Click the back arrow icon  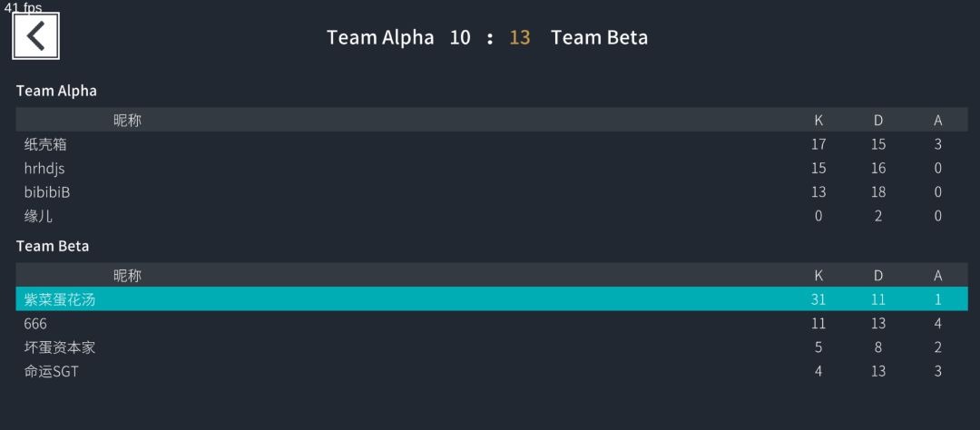tap(35, 36)
